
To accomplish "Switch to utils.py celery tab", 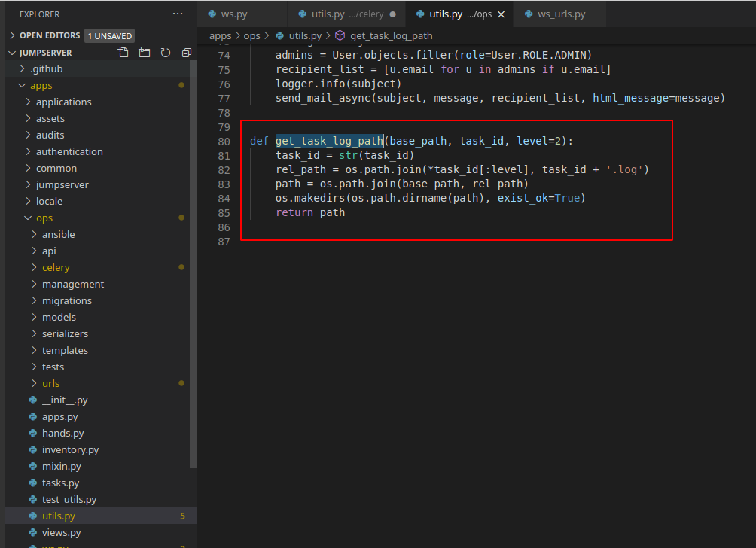I will (346, 14).
